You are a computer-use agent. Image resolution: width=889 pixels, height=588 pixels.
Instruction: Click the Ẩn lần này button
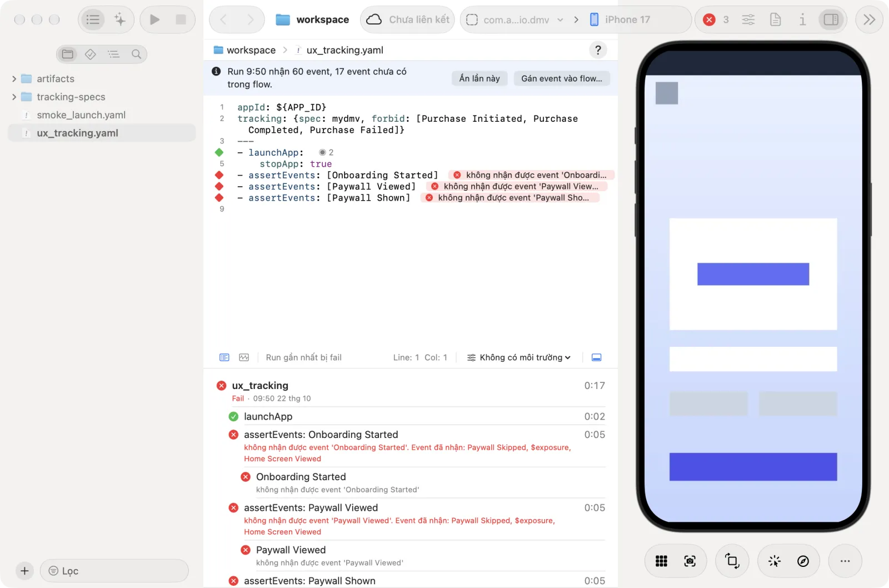point(480,78)
